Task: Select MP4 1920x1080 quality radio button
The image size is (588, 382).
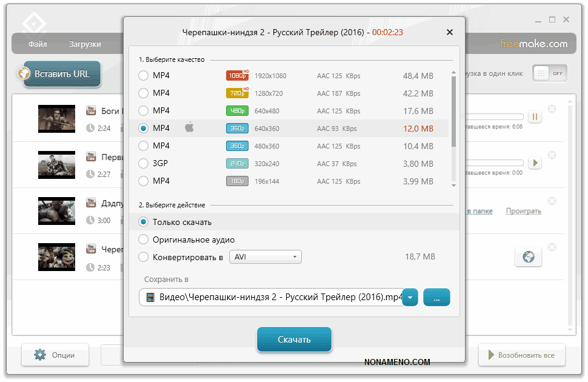Action: [x=144, y=76]
